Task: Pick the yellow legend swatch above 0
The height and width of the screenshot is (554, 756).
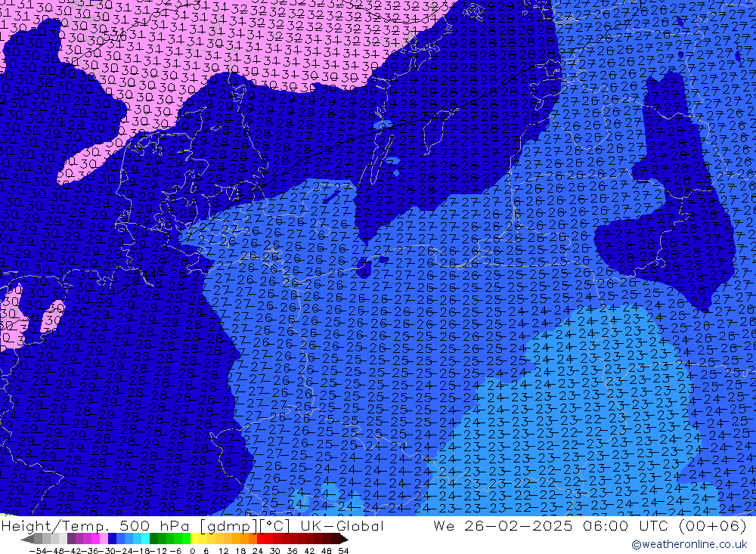Action: coord(194,539)
